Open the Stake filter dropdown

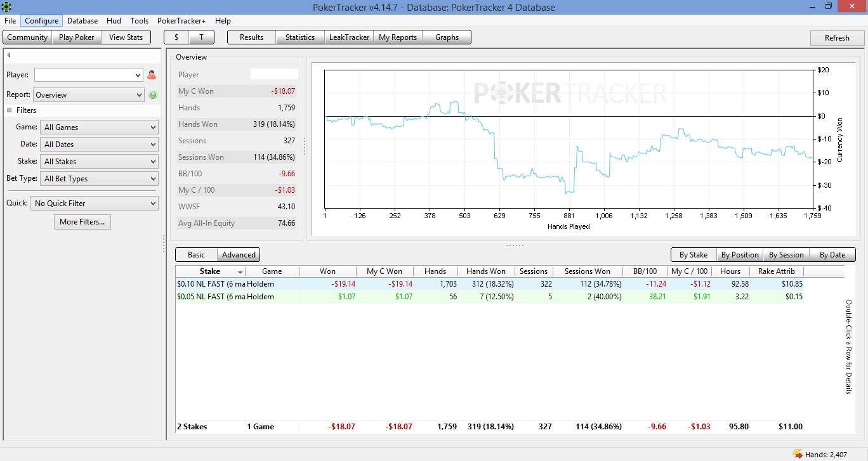point(99,162)
